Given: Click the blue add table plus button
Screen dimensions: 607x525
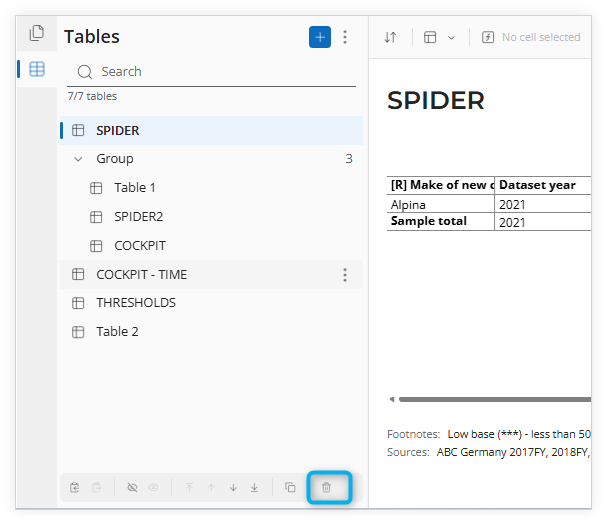Looking at the screenshot, I should pos(320,37).
